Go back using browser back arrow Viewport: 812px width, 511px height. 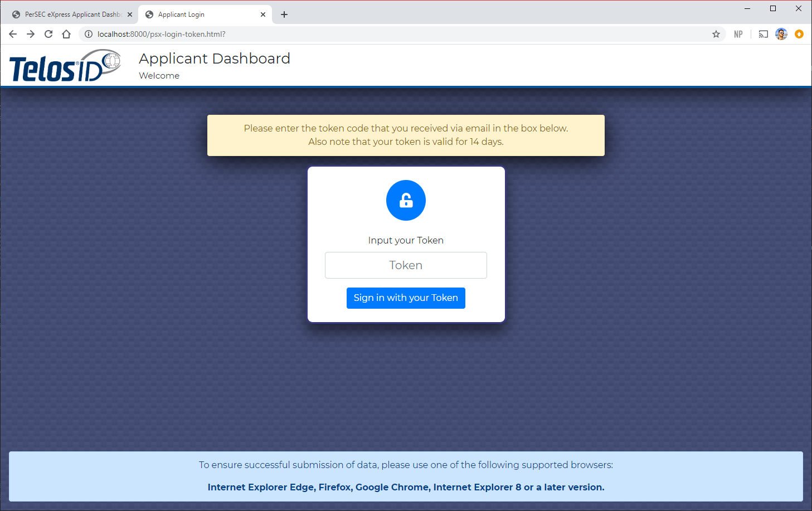13,34
